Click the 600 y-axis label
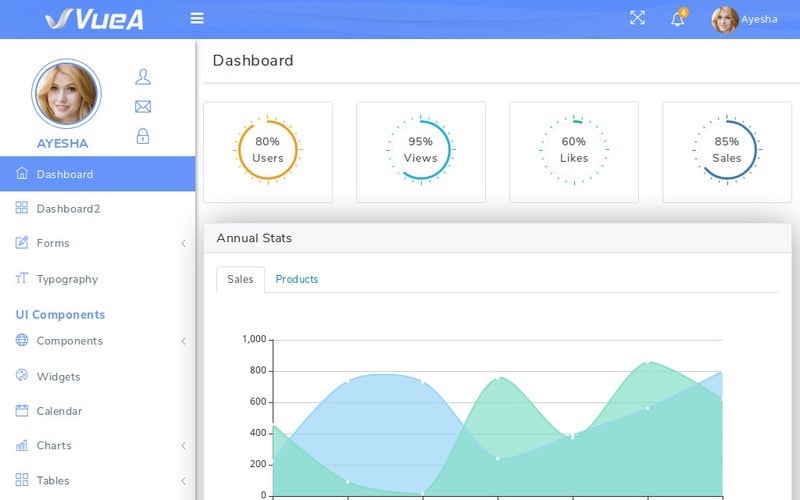 (x=258, y=402)
